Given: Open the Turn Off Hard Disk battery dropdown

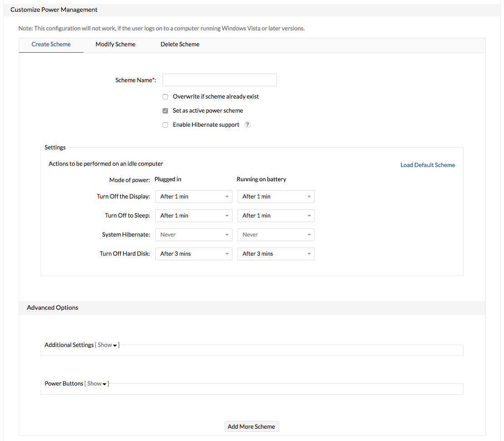Looking at the screenshot, I should pos(276,253).
